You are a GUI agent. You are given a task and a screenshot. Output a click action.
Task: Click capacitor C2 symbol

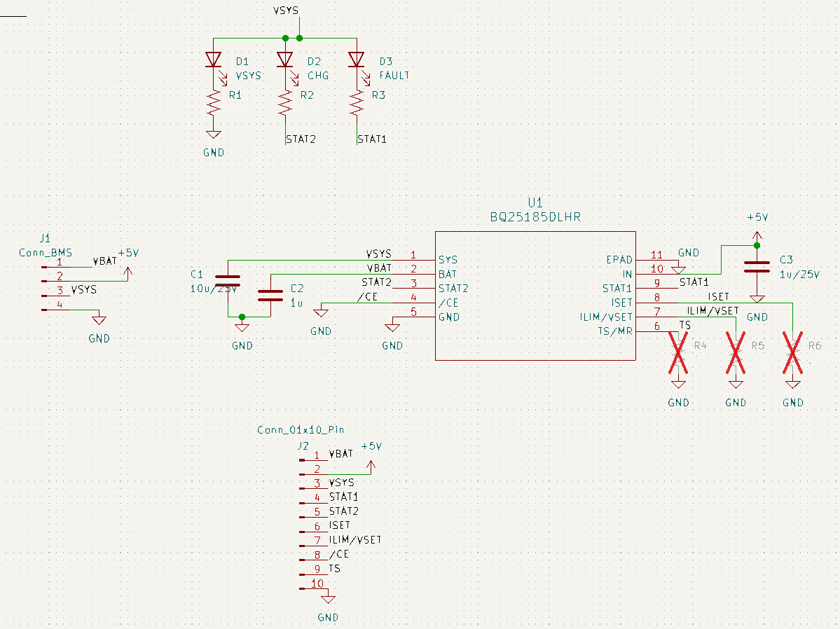[270, 295]
